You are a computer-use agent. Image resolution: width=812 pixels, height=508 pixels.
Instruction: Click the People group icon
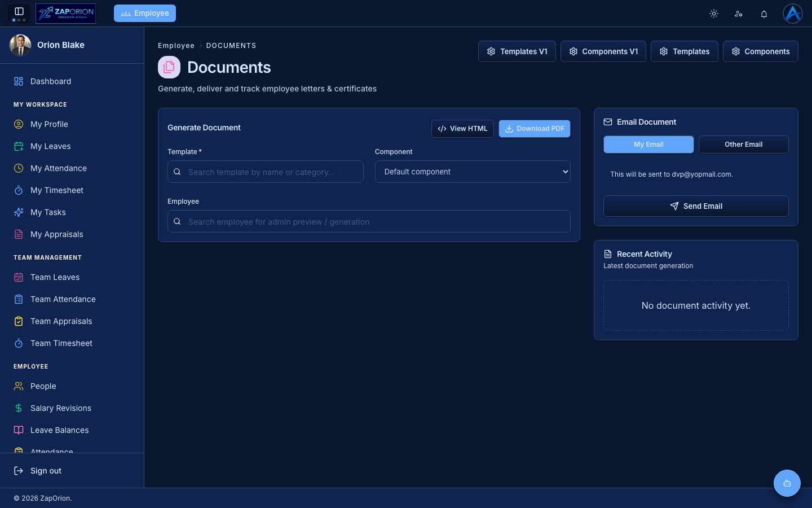tap(19, 386)
